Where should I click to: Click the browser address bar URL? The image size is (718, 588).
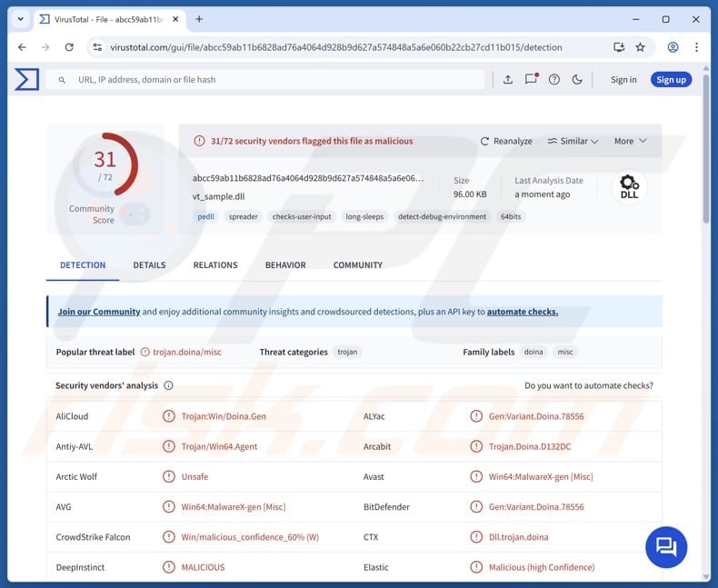[335, 47]
